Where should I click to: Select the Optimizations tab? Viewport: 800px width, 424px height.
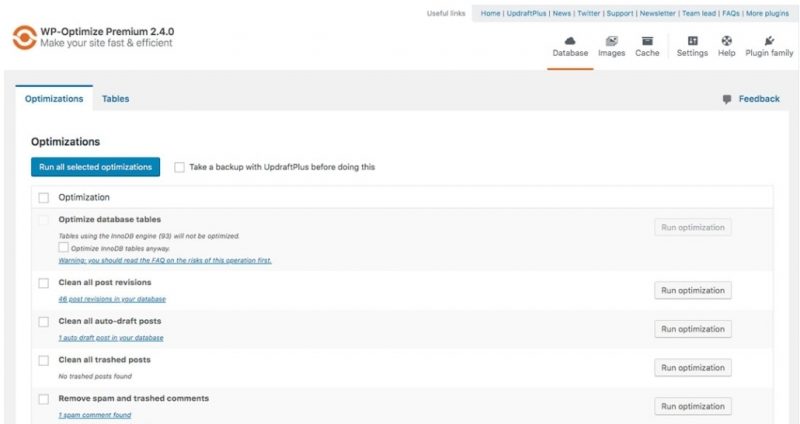point(54,99)
